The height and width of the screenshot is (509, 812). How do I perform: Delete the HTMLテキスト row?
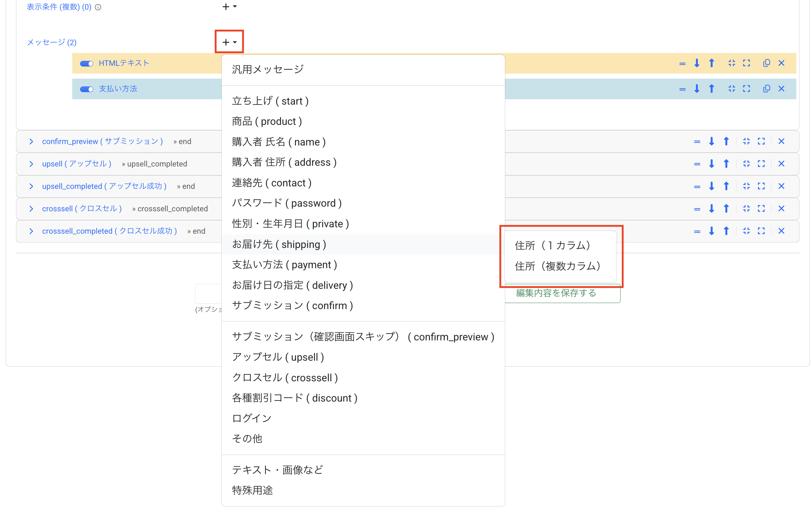tap(781, 63)
